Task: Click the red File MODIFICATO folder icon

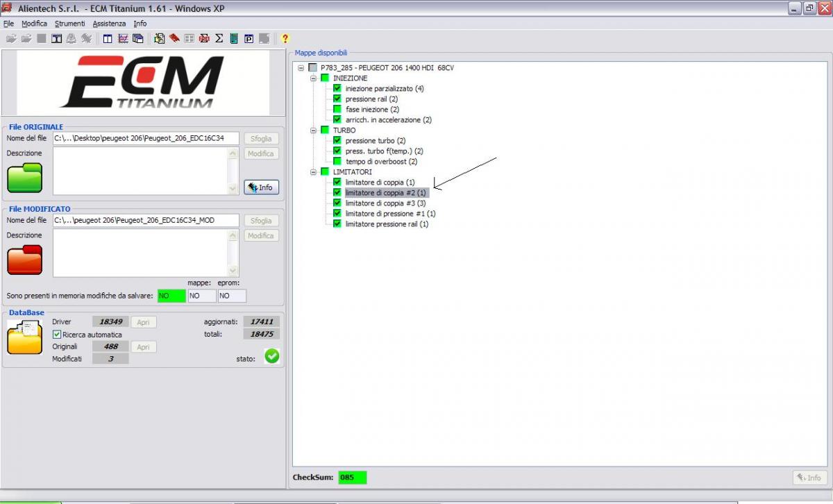Action: 24,260
